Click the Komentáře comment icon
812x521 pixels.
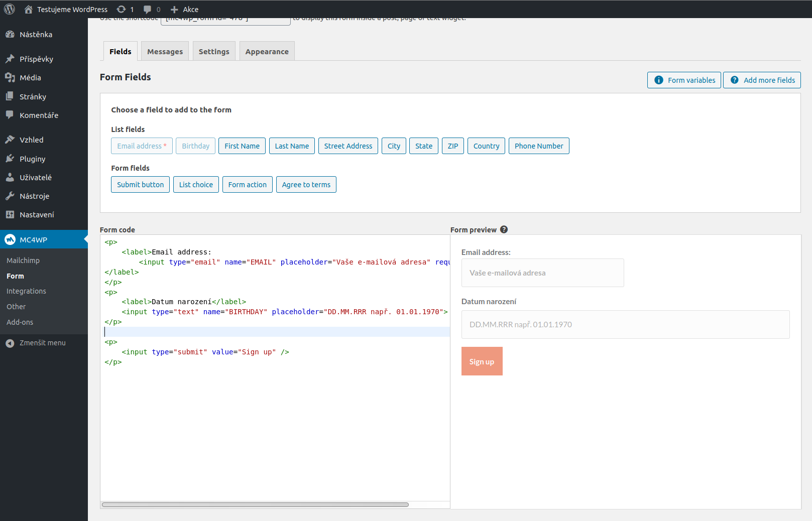[10, 115]
